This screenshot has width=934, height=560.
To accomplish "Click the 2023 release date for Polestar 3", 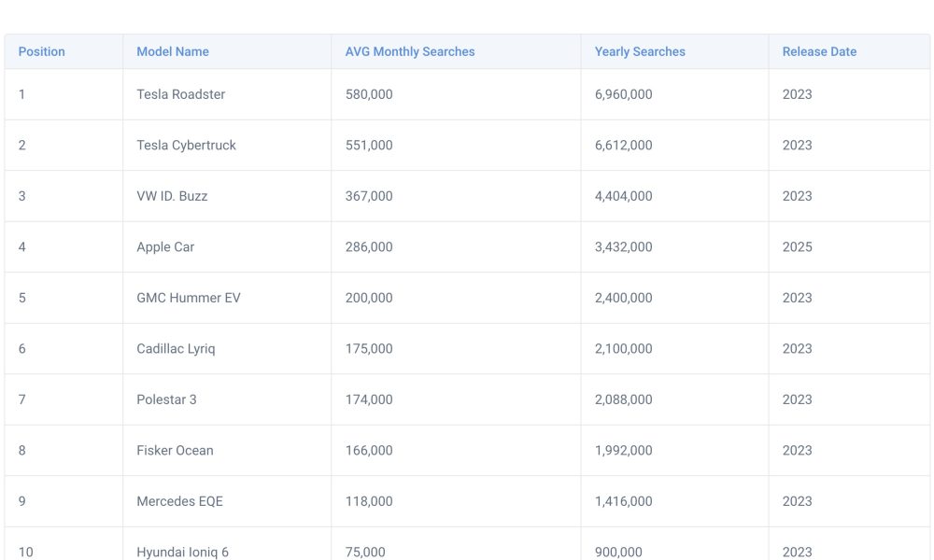I will click(x=797, y=399).
